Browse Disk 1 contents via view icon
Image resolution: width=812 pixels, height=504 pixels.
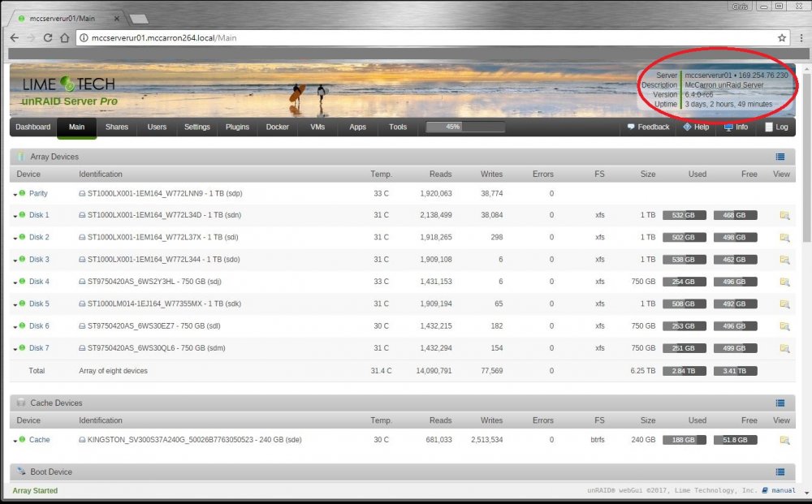[784, 215]
